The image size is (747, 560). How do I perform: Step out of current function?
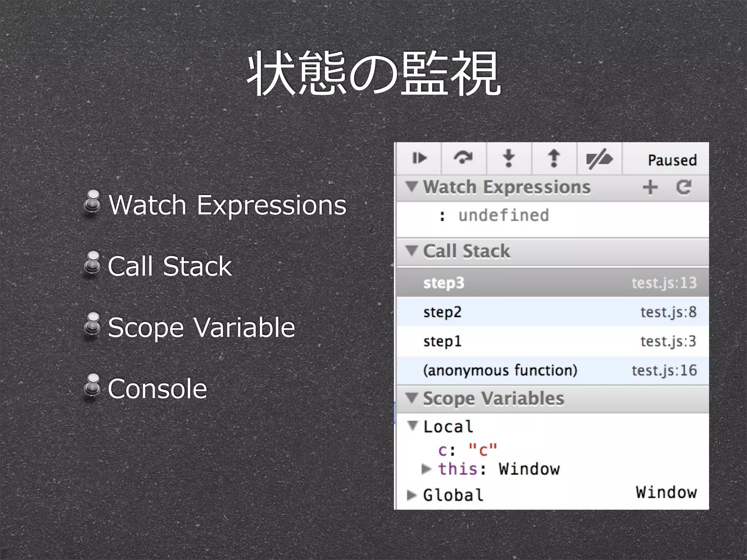click(554, 159)
